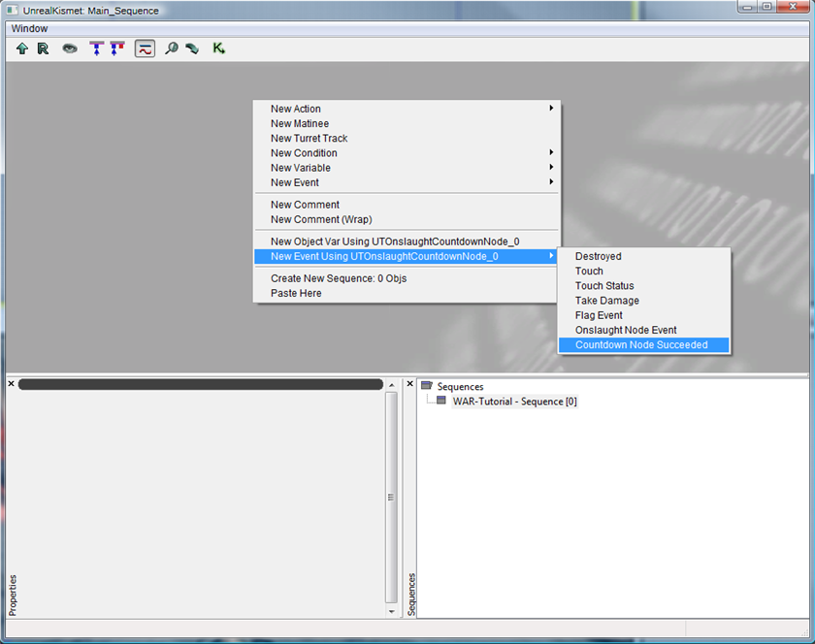Open the Window menu
The height and width of the screenshot is (644, 815).
click(29, 28)
